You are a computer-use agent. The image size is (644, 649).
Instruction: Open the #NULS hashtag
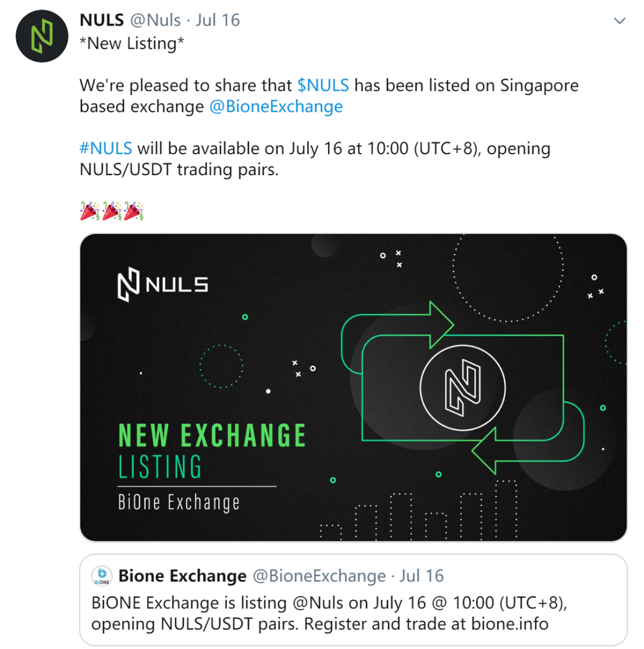click(106, 148)
